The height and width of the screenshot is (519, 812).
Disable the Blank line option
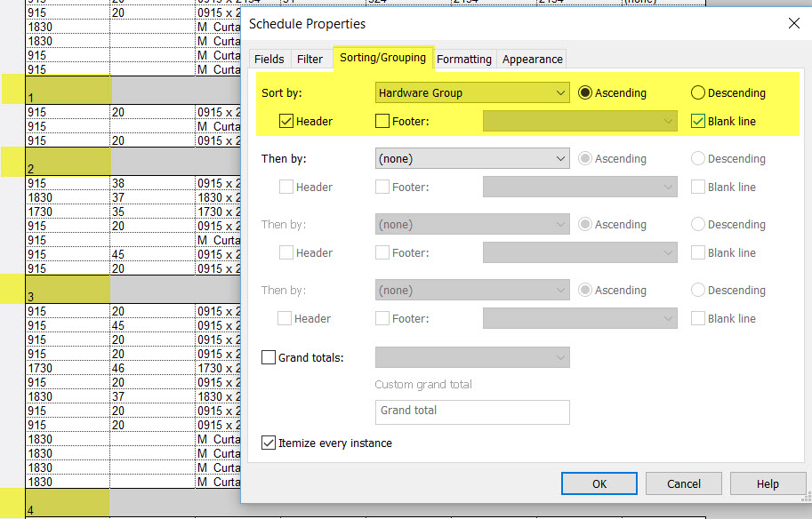tap(697, 121)
